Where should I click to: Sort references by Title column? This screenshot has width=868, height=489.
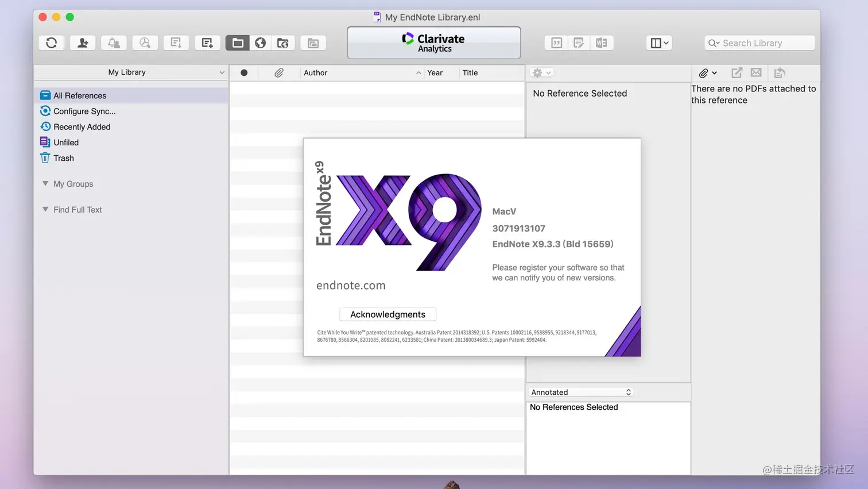coord(491,73)
